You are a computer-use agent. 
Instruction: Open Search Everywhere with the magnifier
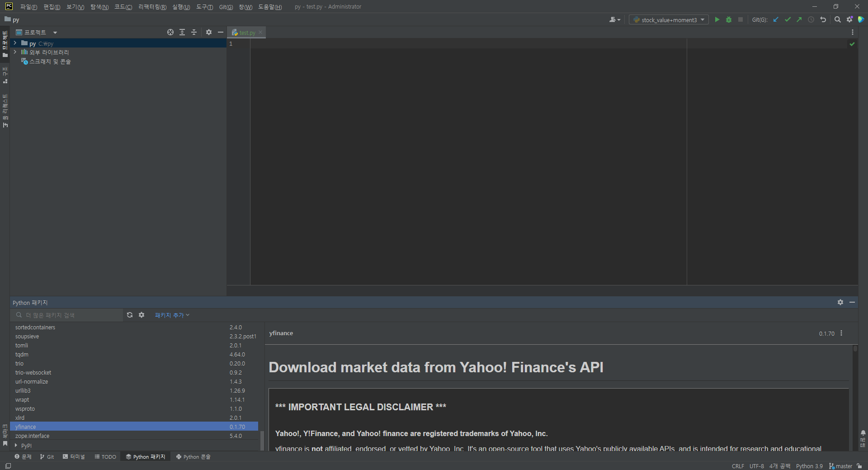coord(838,19)
